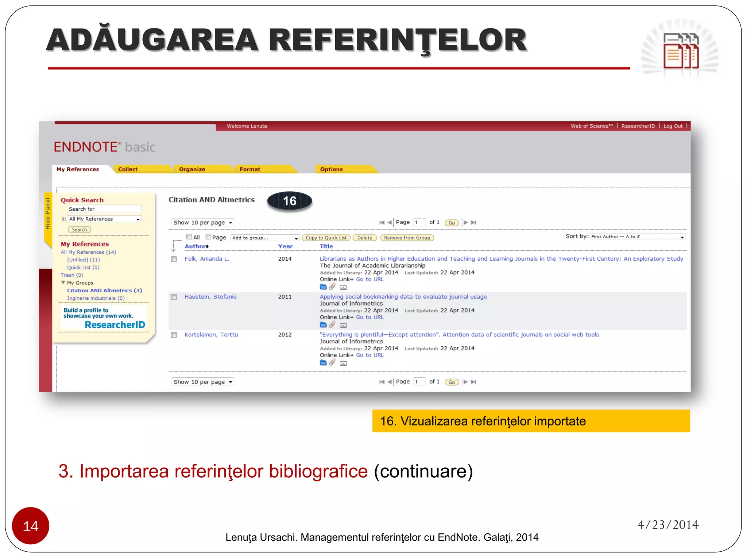
Task: Open Trash (0) in sidebar
Action: (72, 275)
